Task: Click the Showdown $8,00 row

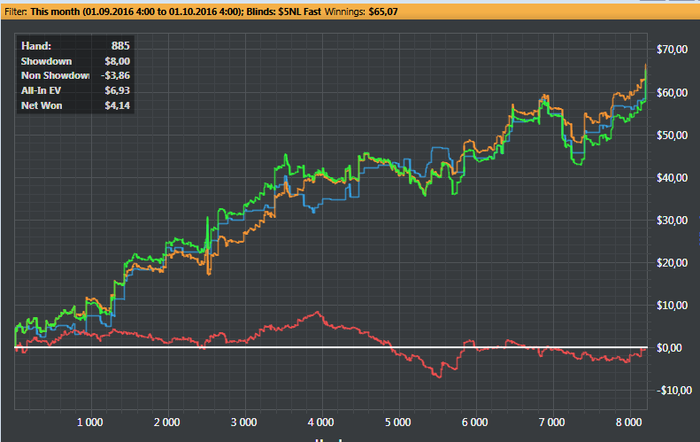Action: [x=75, y=61]
